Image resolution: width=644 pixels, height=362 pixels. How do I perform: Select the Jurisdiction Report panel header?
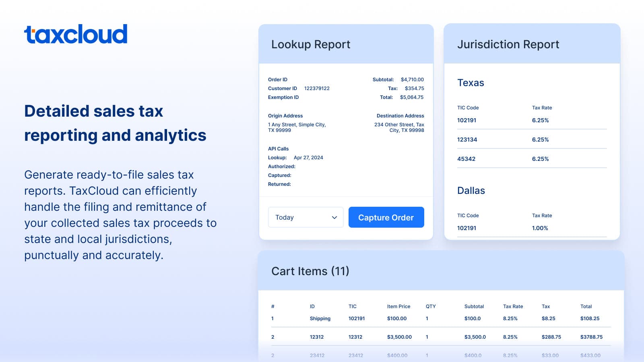coord(508,44)
